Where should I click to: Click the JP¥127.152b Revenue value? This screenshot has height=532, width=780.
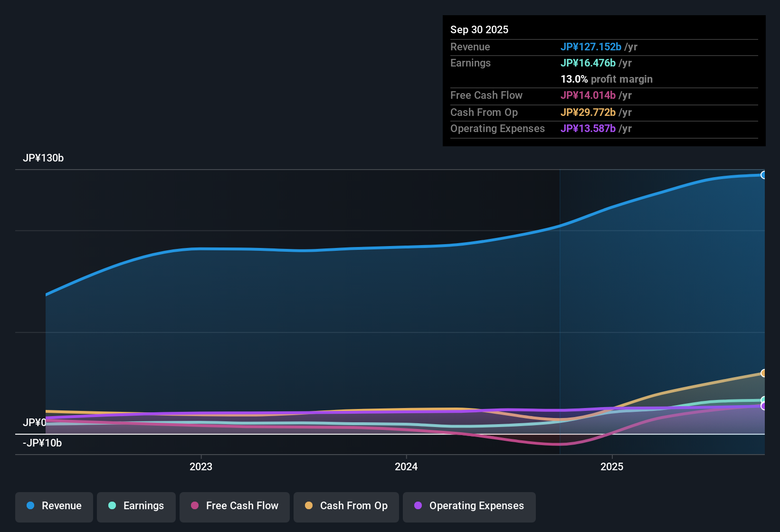pyautogui.click(x=591, y=47)
